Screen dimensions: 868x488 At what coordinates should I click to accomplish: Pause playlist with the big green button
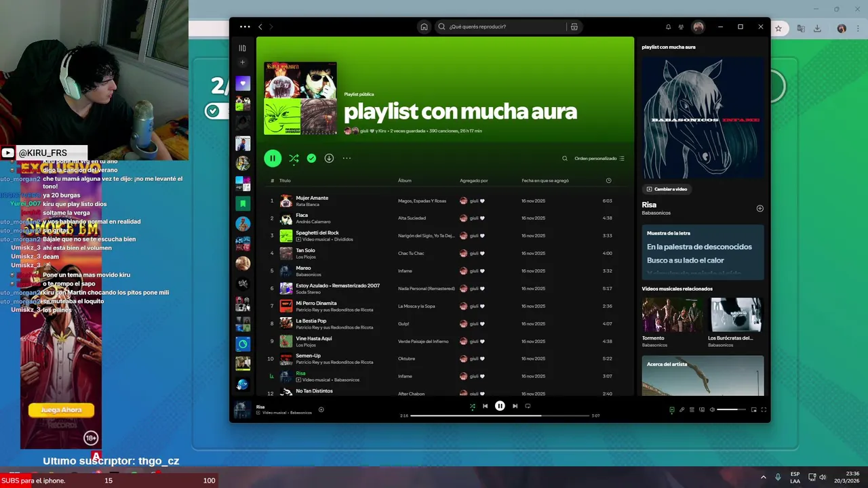[273, 159]
